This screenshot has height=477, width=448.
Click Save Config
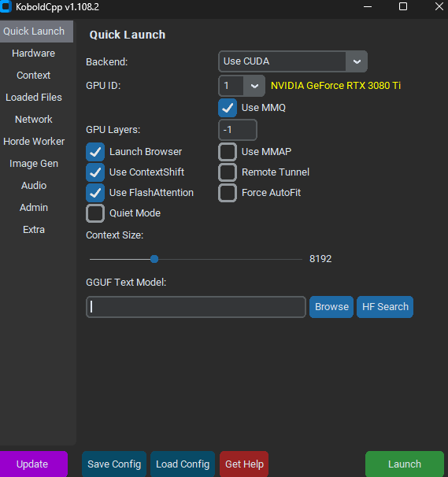[114, 464]
